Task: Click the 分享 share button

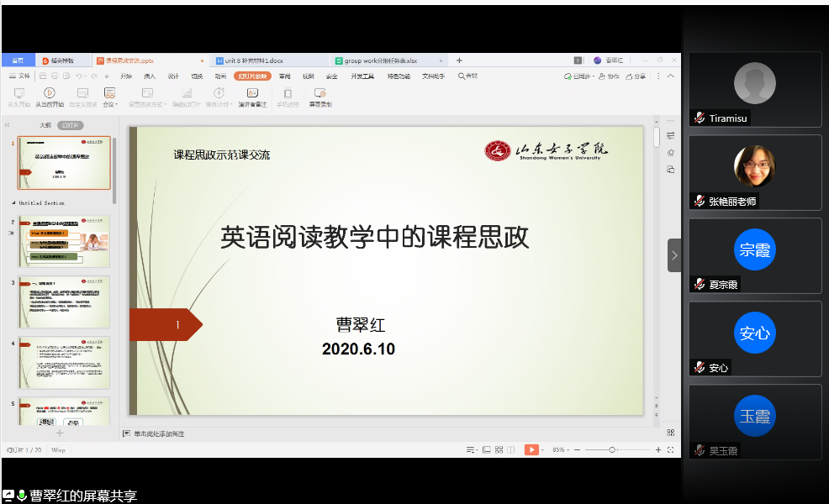Action: click(636, 76)
